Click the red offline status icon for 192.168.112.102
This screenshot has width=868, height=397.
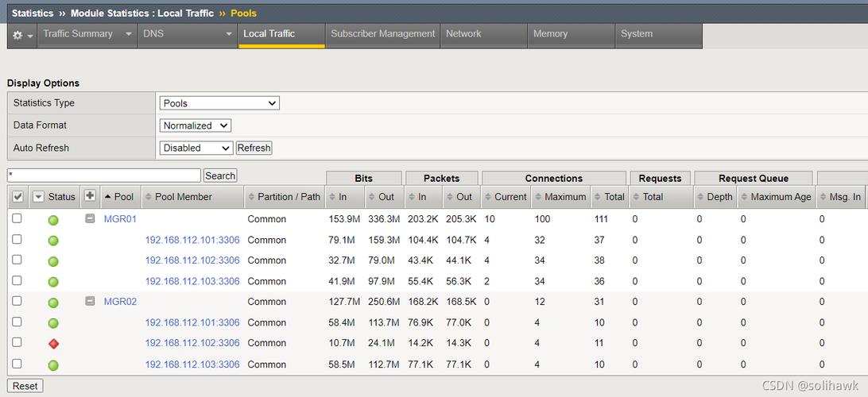pos(53,344)
